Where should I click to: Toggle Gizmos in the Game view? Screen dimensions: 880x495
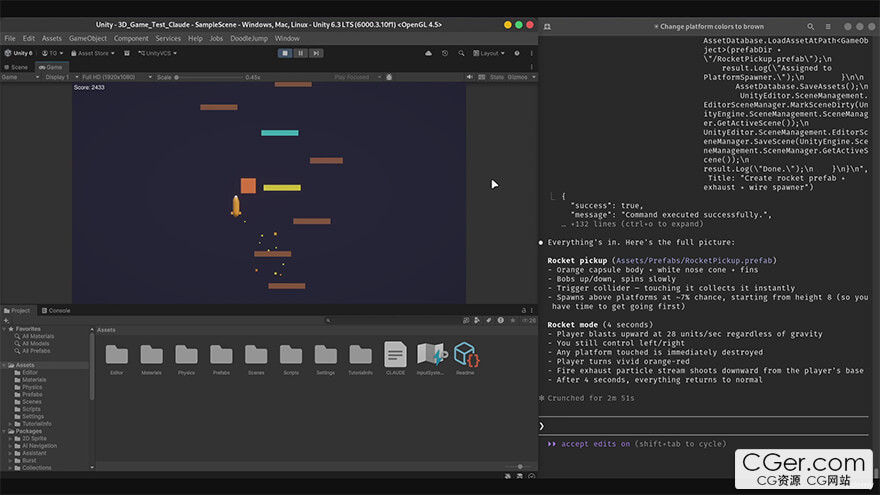[517, 76]
